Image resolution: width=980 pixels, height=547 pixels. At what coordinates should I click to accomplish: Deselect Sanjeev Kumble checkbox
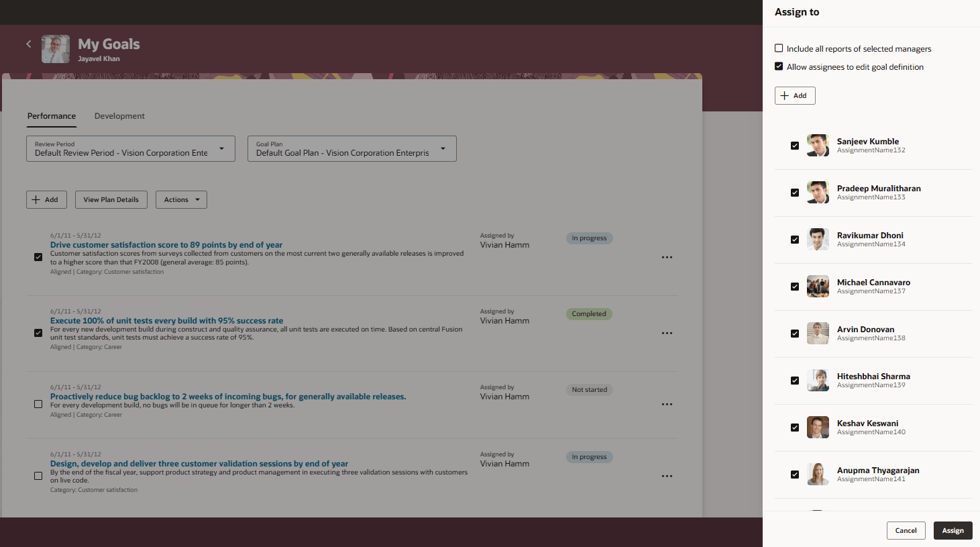795,146
